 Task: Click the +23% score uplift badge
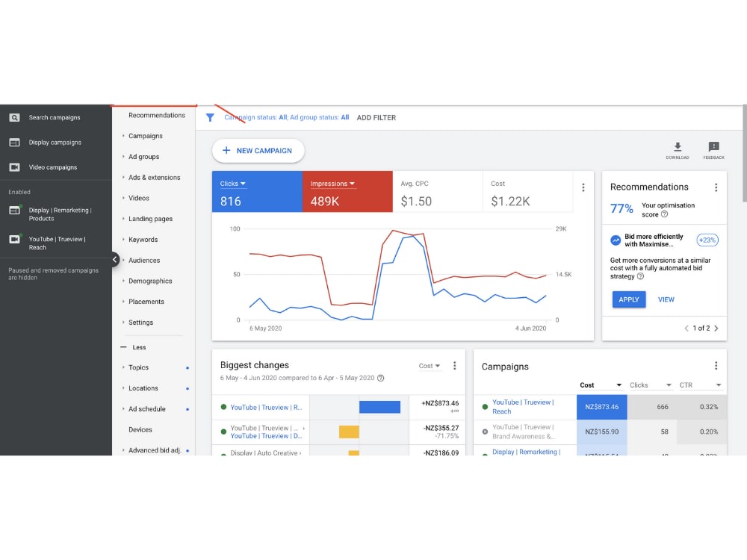tap(707, 240)
